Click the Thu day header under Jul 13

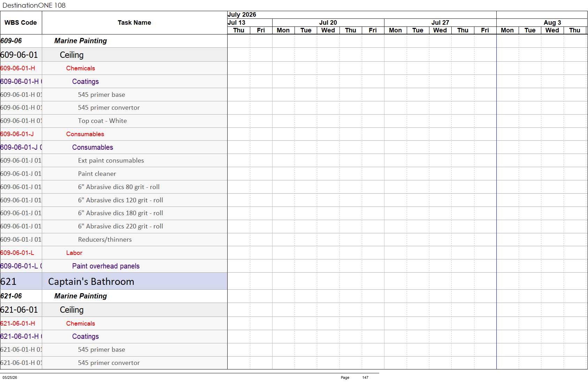coord(239,30)
